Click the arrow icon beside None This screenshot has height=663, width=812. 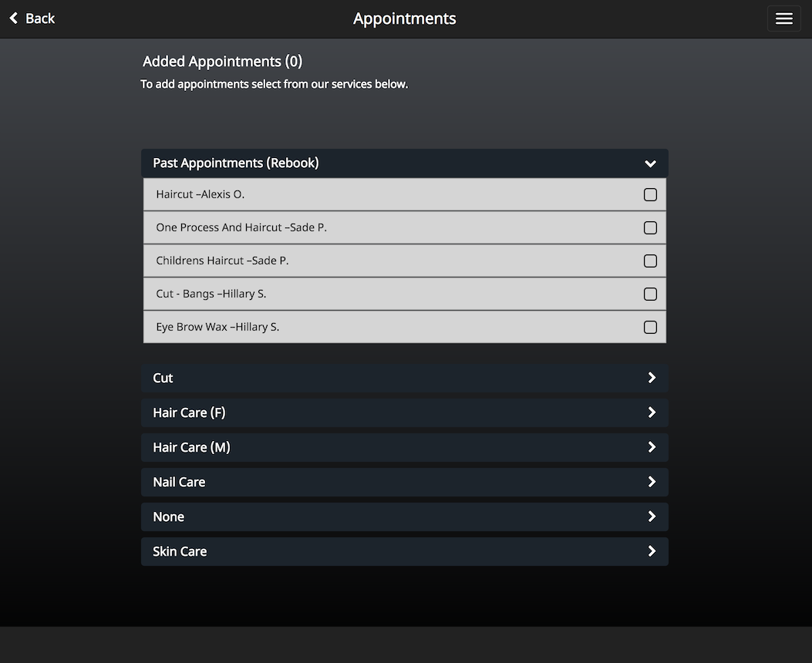coord(652,517)
